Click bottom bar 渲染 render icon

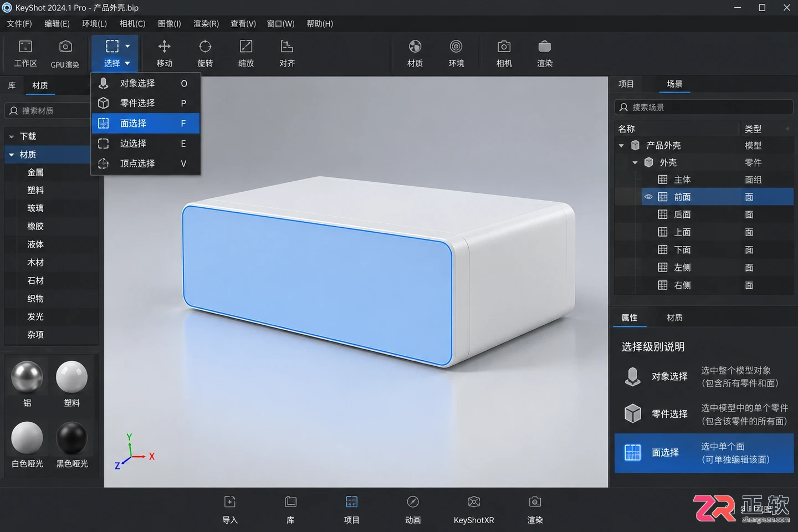click(x=535, y=510)
